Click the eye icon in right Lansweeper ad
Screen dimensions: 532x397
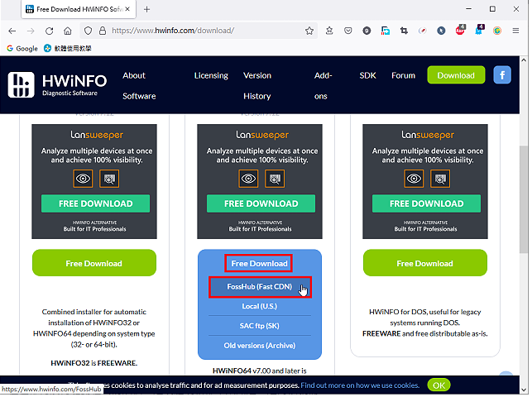pyautogui.click(x=414, y=179)
